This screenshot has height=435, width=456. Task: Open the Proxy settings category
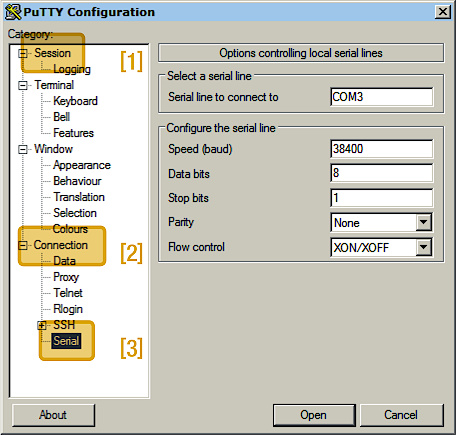(x=66, y=277)
